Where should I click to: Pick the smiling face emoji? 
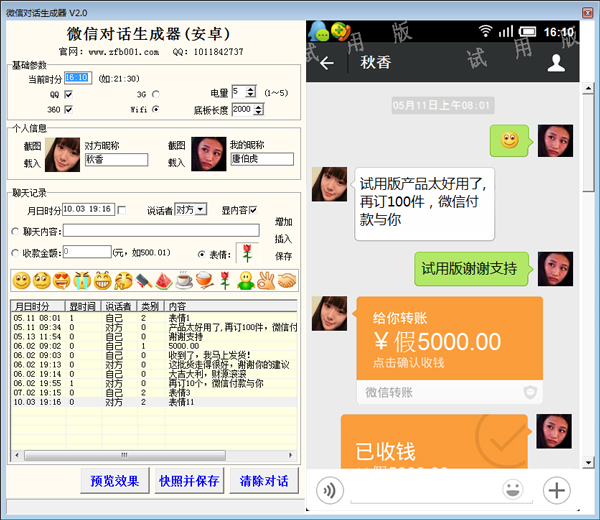(x=21, y=282)
